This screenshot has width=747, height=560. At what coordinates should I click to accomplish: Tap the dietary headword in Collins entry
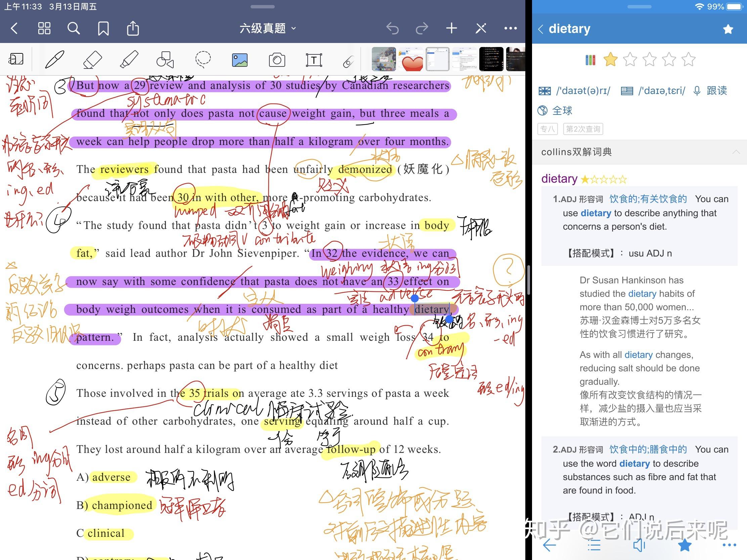click(559, 179)
